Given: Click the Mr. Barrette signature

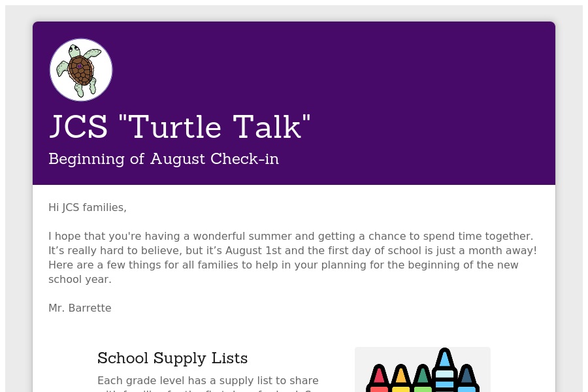Looking at the screenshot, I should click(80, 308).
